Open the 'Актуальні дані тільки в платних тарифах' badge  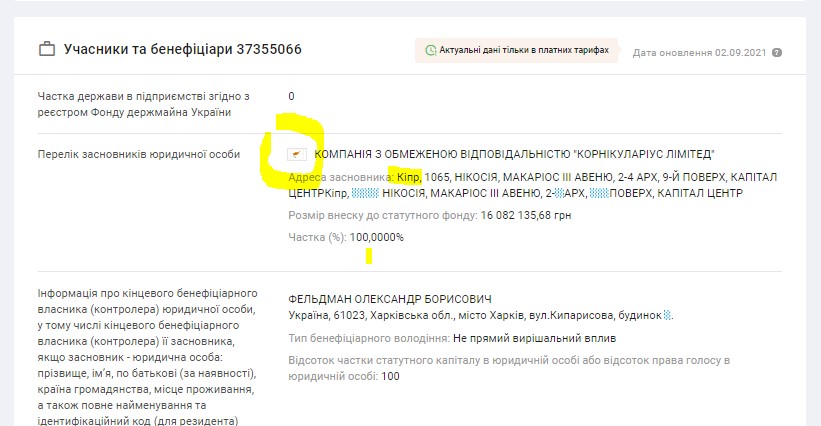[x=516, y=50]
